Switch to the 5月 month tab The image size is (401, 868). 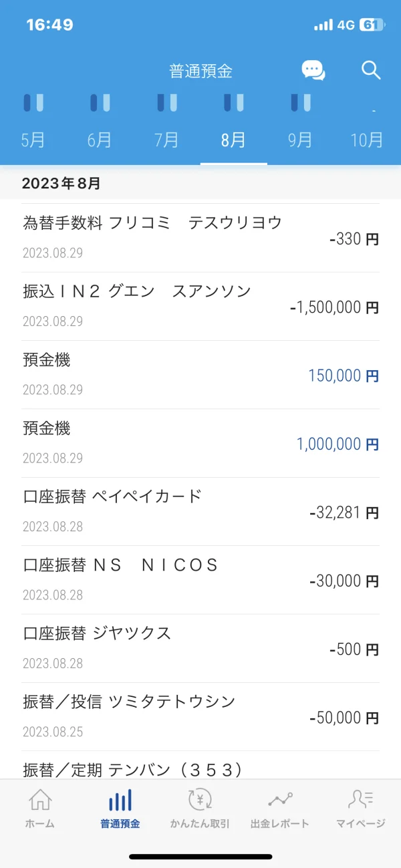coord(33,140)
